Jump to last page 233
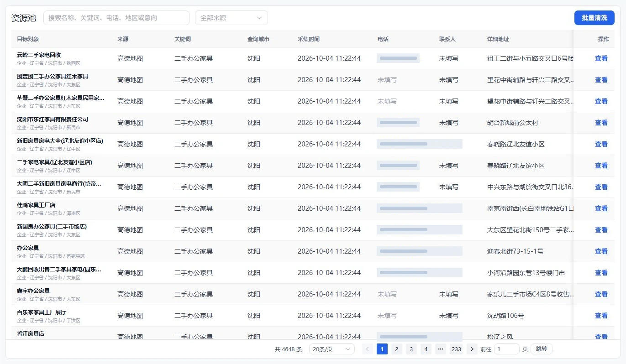 (456, 349)
